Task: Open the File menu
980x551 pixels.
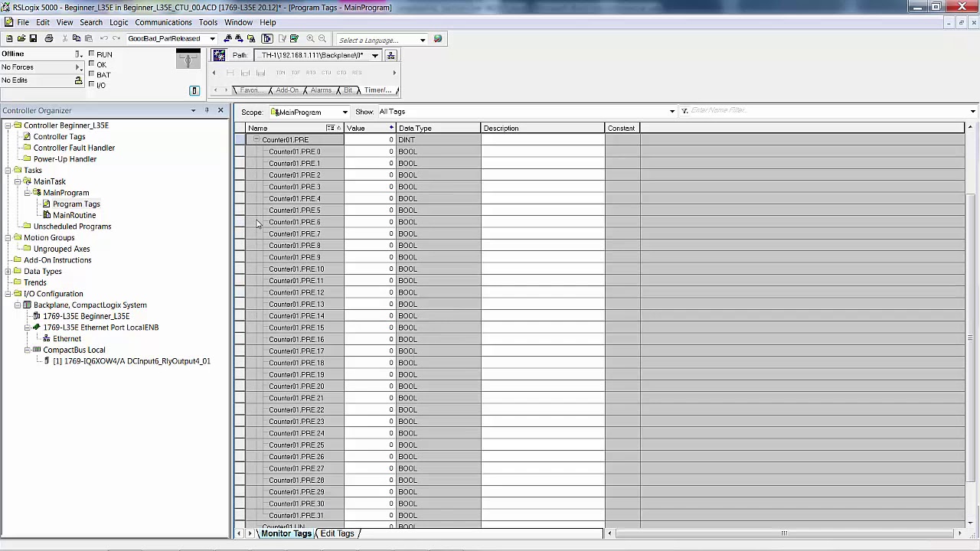Action: tap(23, 22)
